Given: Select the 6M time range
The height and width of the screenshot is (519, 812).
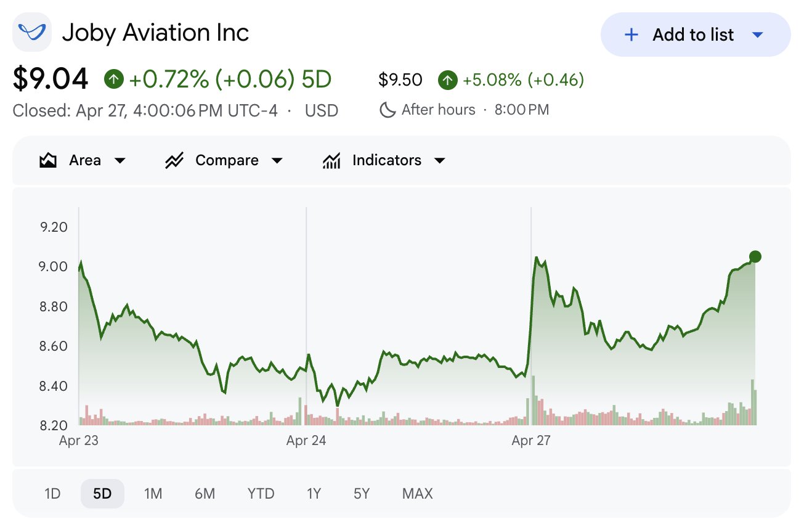Looking at the screenshot, I should pyautogui.click(x=205, y=494).
